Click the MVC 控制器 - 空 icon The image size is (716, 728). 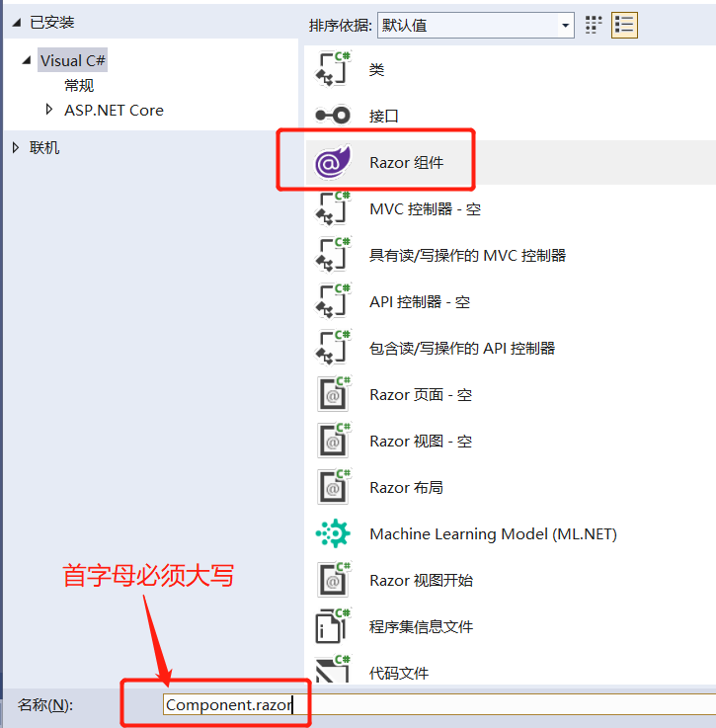333,208
